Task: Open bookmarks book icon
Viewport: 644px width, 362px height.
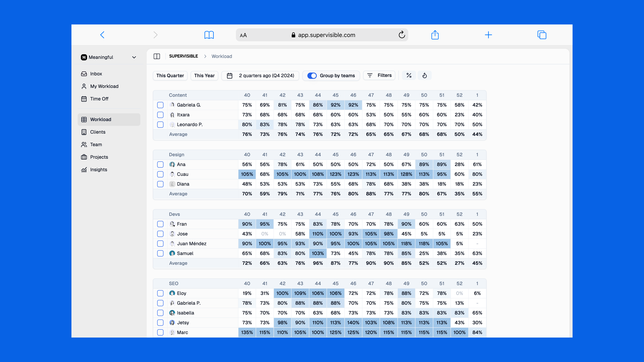Action: (x=209, y=35)
